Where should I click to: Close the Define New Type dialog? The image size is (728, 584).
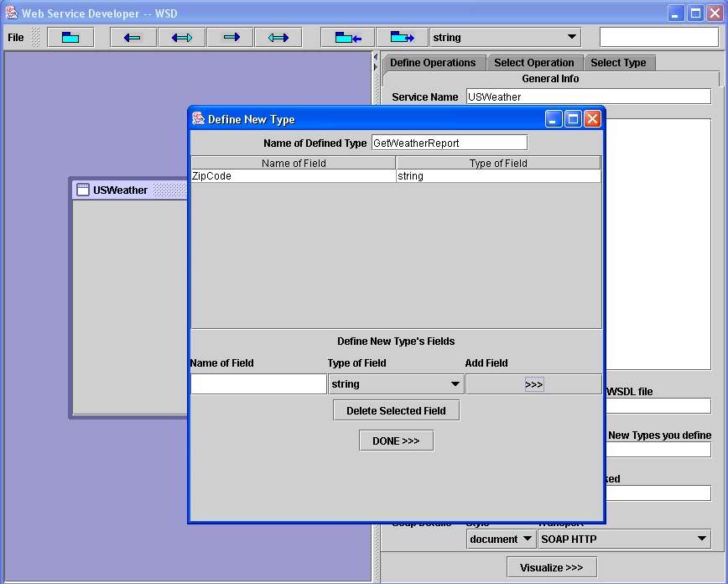pyautogui.click(x=592, y=119)
